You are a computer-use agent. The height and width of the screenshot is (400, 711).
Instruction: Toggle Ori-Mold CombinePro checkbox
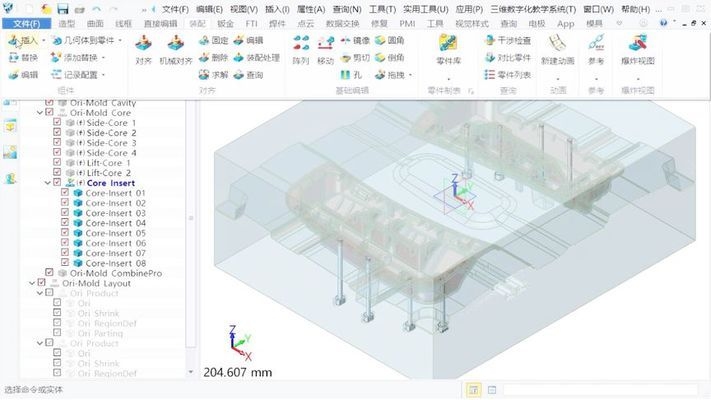coord(50,273)
